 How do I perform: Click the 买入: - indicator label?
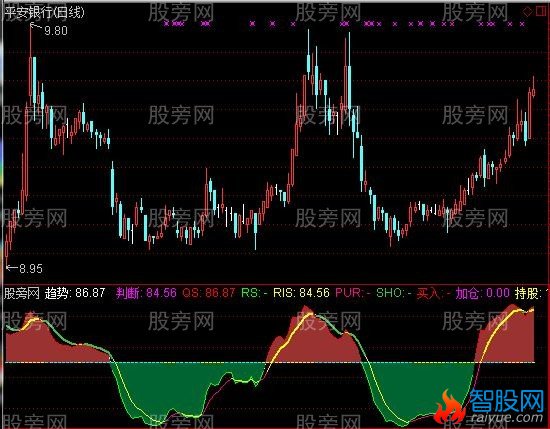434,293
